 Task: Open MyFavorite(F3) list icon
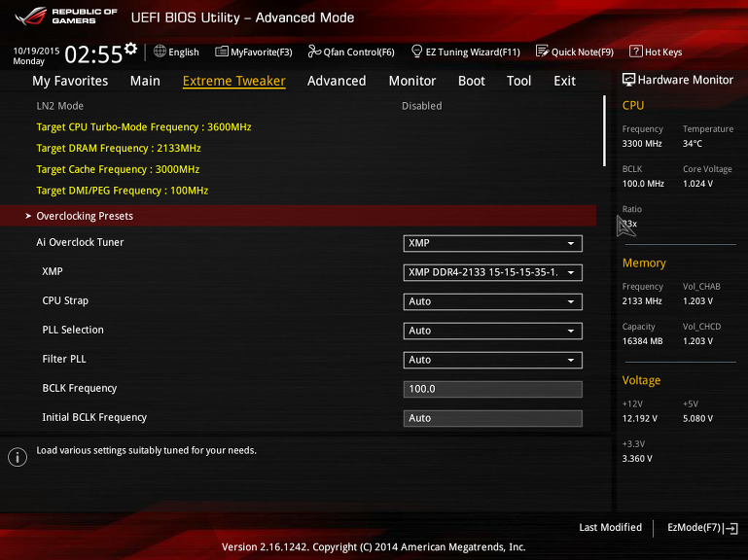click(x=222, y=52)
